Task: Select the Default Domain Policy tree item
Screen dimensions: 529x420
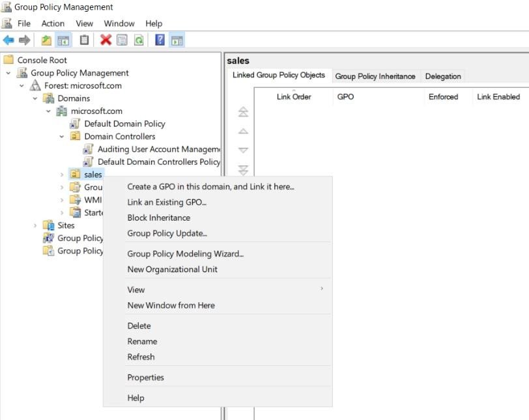Action: tap(124, 124)
